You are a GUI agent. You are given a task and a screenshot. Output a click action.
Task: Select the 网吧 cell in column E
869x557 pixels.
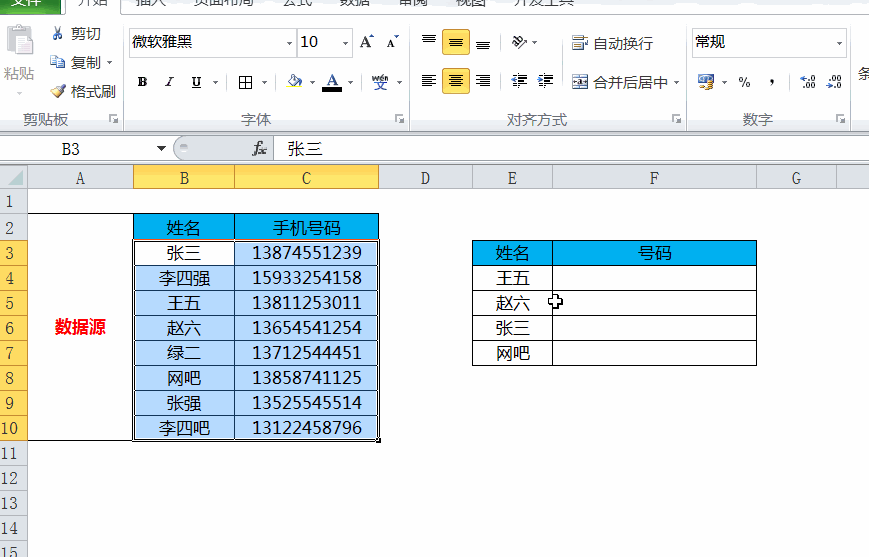[x=513, y=353]
